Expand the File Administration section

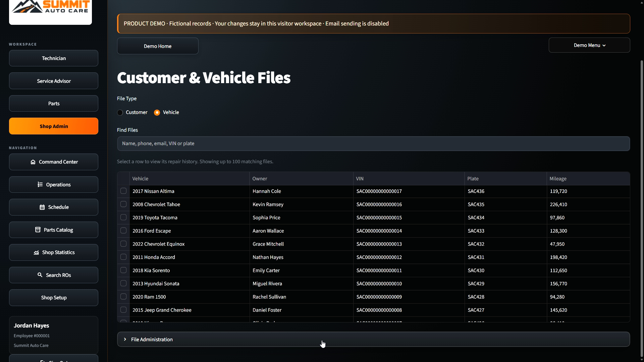[x=373, y=340]
